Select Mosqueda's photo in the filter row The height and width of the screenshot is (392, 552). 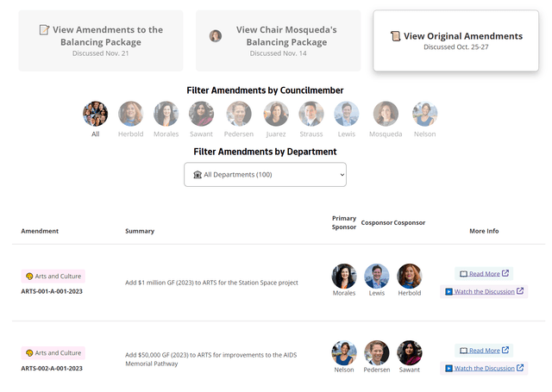(386, 114)
